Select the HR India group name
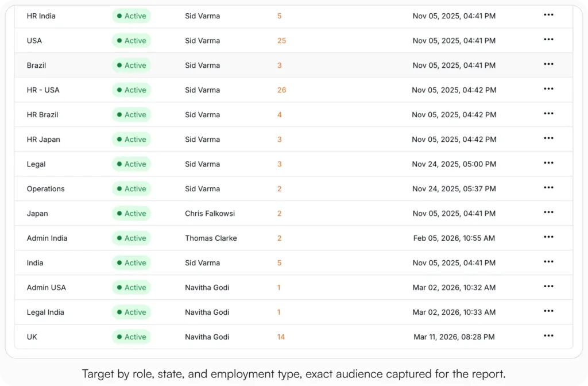 pos(41,16)
